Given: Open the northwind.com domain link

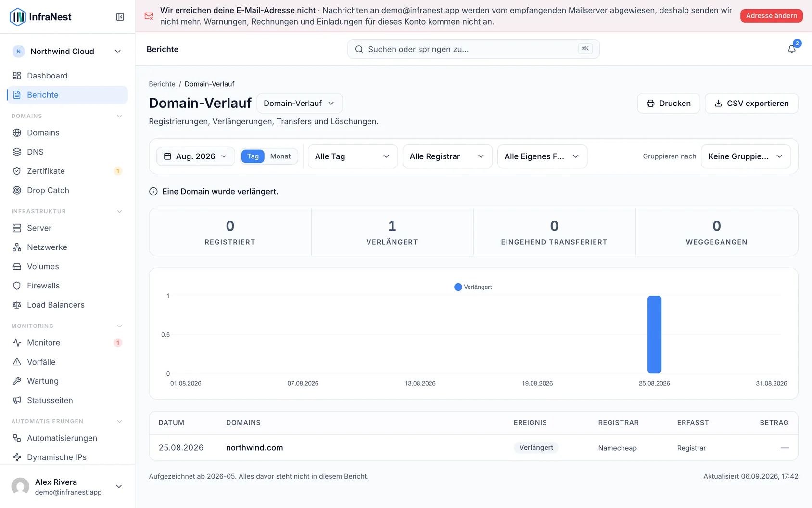Looking at the screenshot, I should click(254, 447).
